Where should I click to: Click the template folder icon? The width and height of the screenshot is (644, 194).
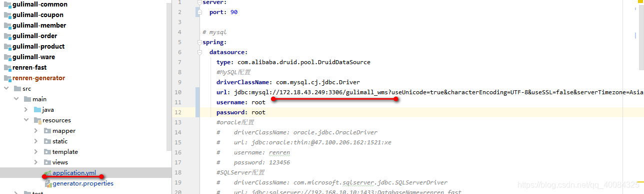[47, 152]
